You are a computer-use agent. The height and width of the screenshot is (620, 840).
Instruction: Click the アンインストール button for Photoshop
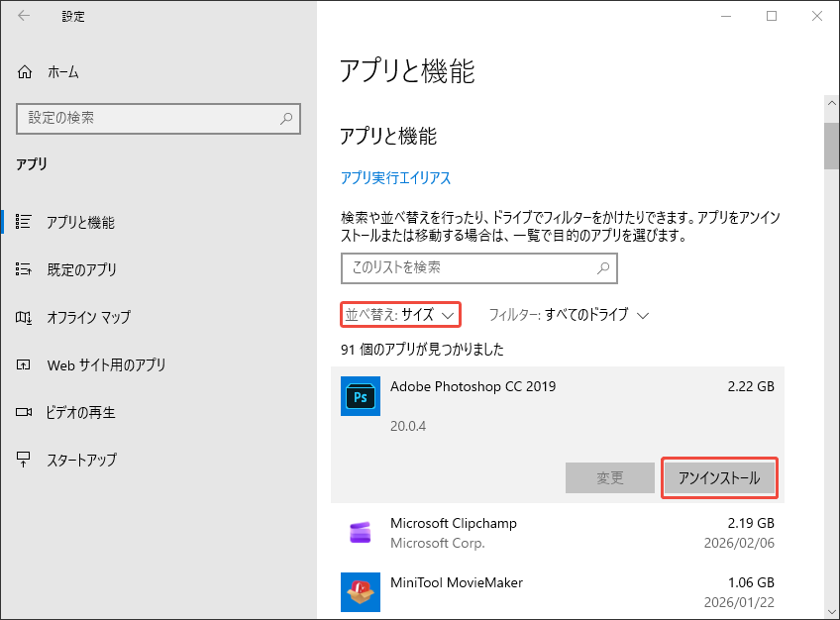click(719, 477)
